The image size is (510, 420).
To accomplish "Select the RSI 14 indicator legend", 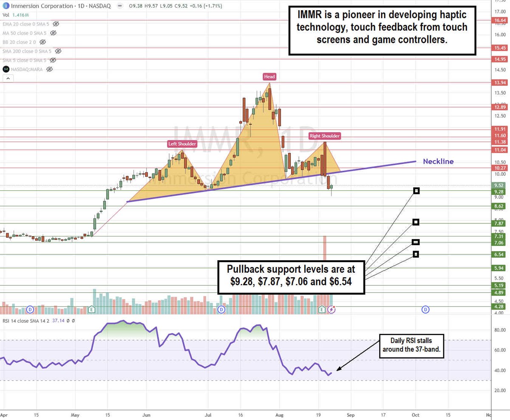I will tap(21, 321).
